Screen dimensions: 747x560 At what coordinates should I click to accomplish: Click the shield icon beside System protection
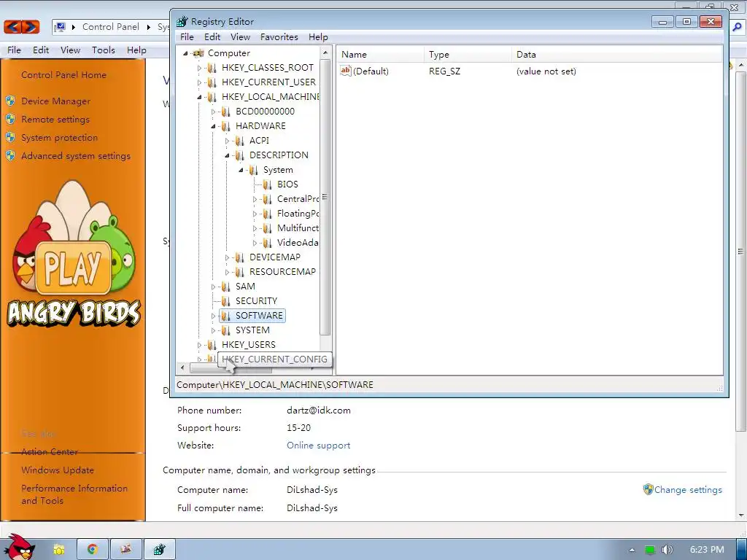(x=10, y=138)
